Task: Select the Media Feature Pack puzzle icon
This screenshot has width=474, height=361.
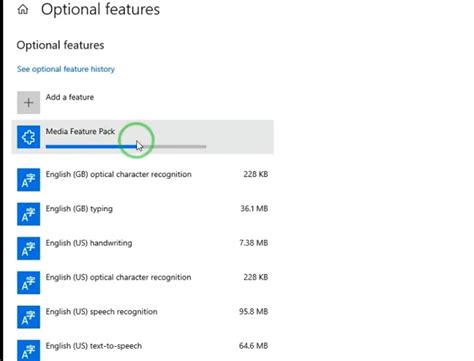Action: (x=29, y=137)
